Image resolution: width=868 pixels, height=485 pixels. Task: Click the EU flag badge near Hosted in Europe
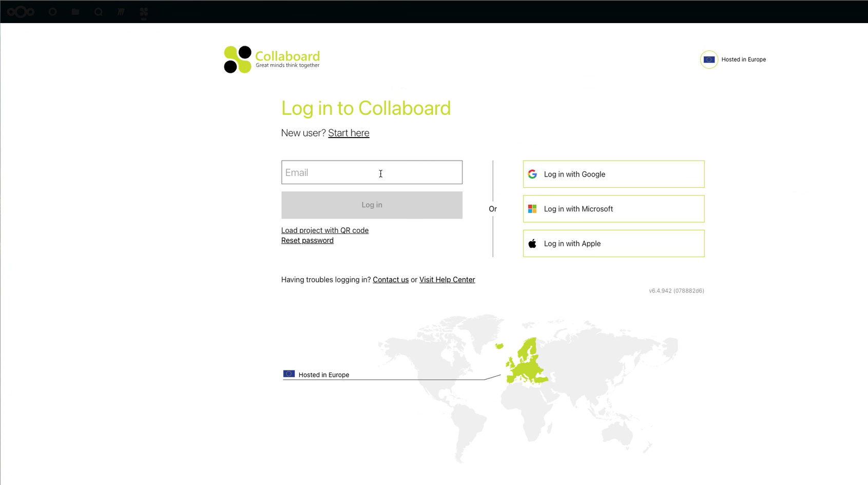(x=709, y=60)
